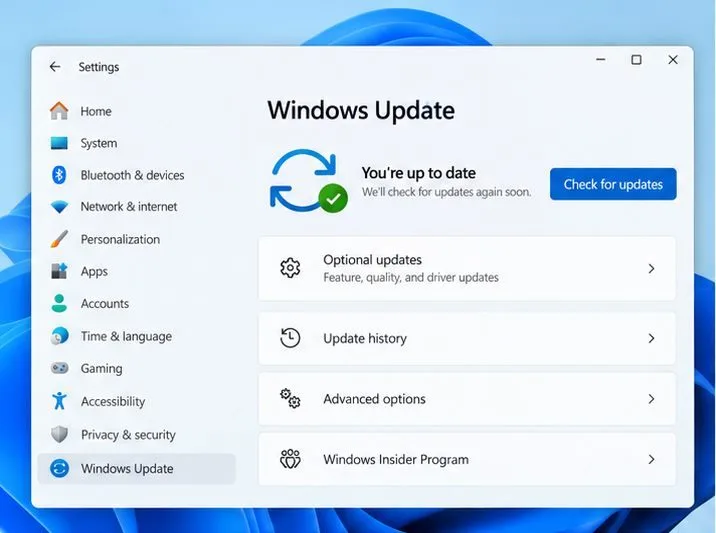Image resolution: width=716 pixels, height=533 pixels.
Task: Navigate to the Apps label
Action: 95,272
